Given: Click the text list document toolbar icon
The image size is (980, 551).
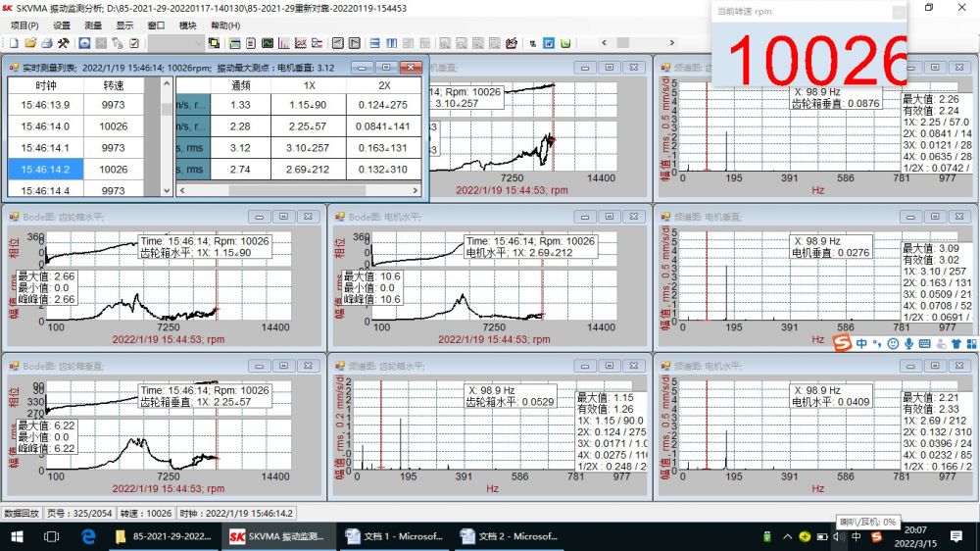Looking at the screenshot, I should (251, 43).
